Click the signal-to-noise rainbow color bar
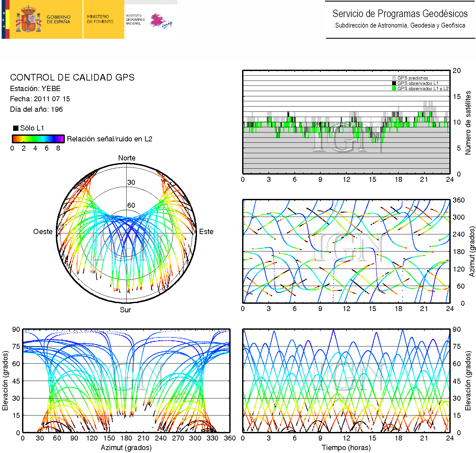Image resolution: width=476 pixels, height=453 pixels. pyautogui.click(x=38, y=139)
